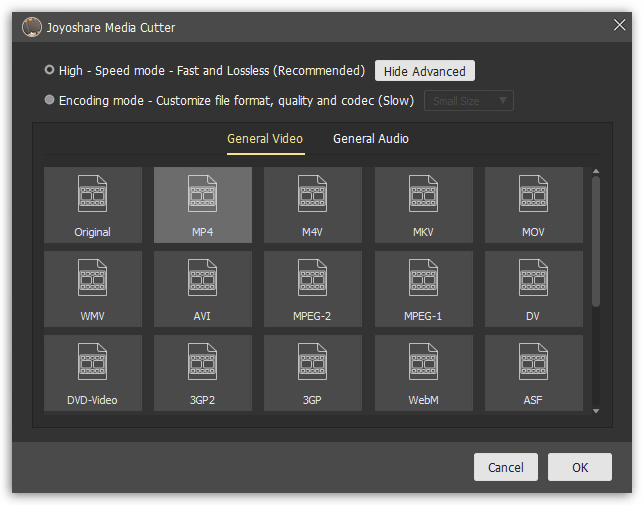Select the MP4 format icon
Viewport: 644px width, 505px height.
(x=203, y=205)
